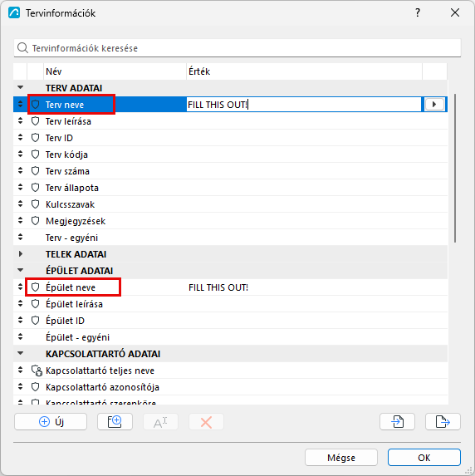The height and width of the screenshot is (476, 475).
Task: Click the add group icon button
Action: [x=115, y=422]
